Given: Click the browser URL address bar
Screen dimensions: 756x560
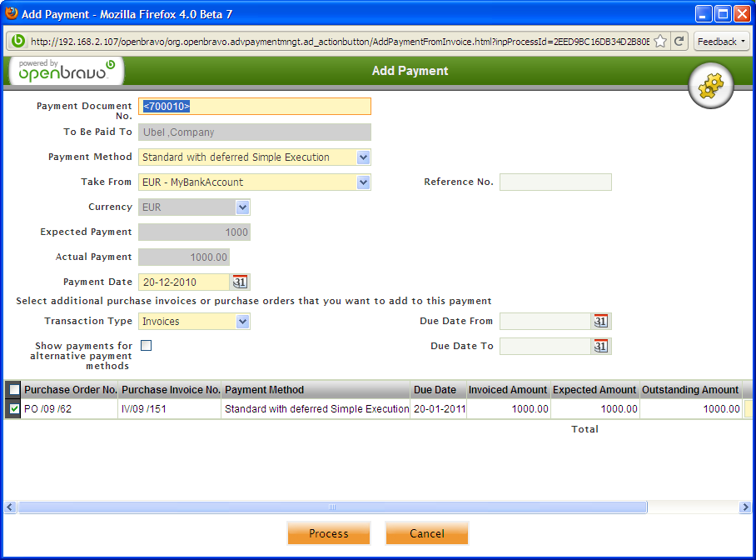Looking at the screenshot, I should tap(340, 42).
